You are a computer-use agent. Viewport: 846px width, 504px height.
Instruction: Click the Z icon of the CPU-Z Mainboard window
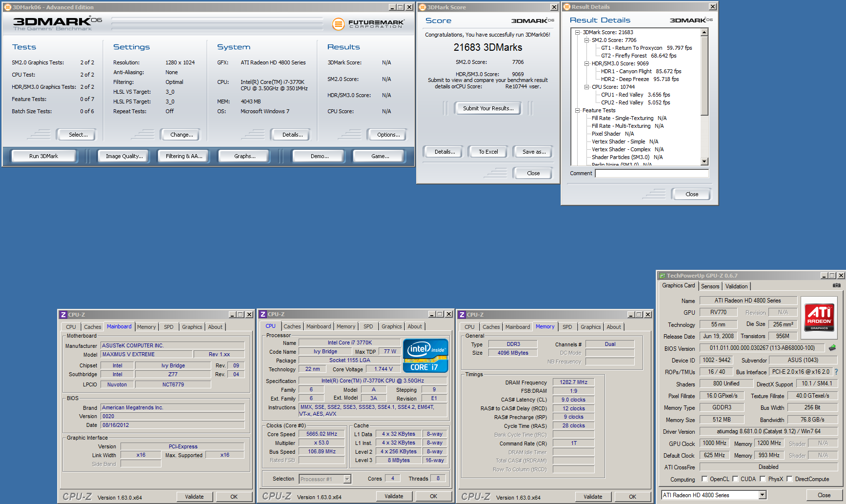(63, 315)
